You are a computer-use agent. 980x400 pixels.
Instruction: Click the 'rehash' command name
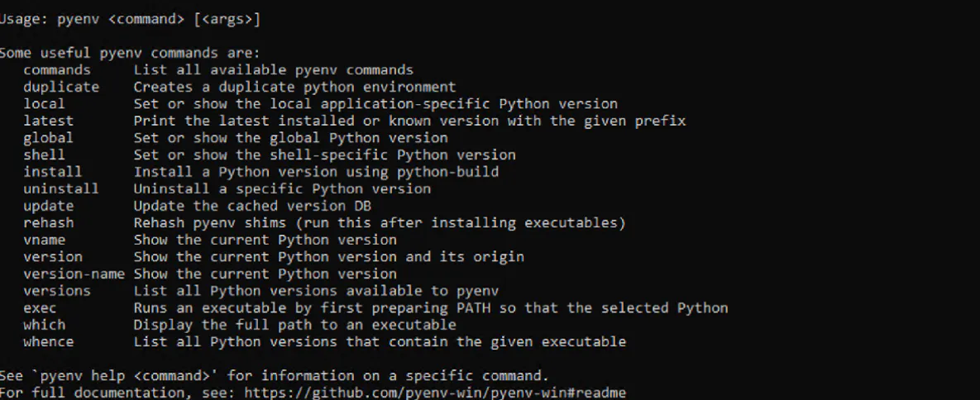tap(48, 222)
